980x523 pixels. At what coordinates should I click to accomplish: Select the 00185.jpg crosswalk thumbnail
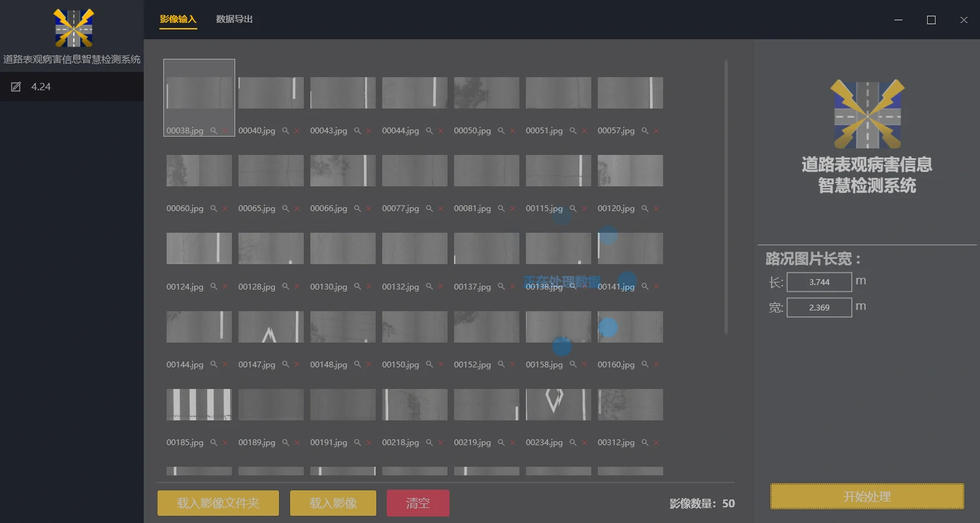199,405
